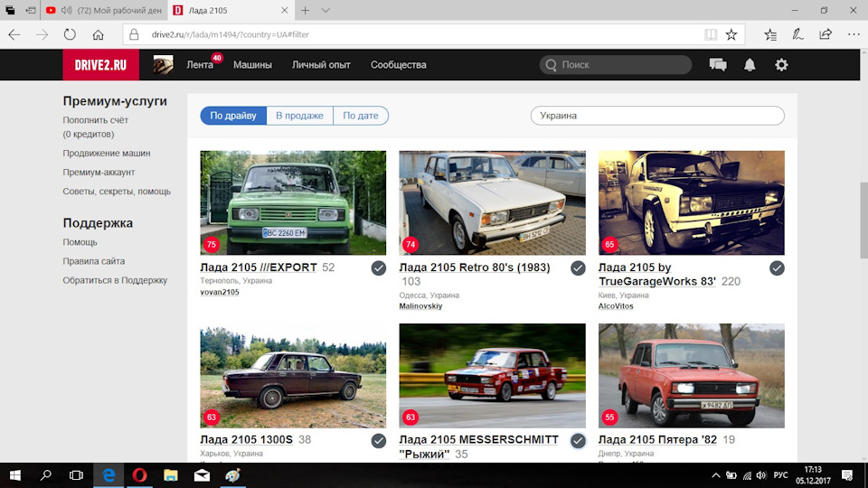Screen dimensions: 868x488
Task: Open the user avatar in site header
Action: (164, 65)
